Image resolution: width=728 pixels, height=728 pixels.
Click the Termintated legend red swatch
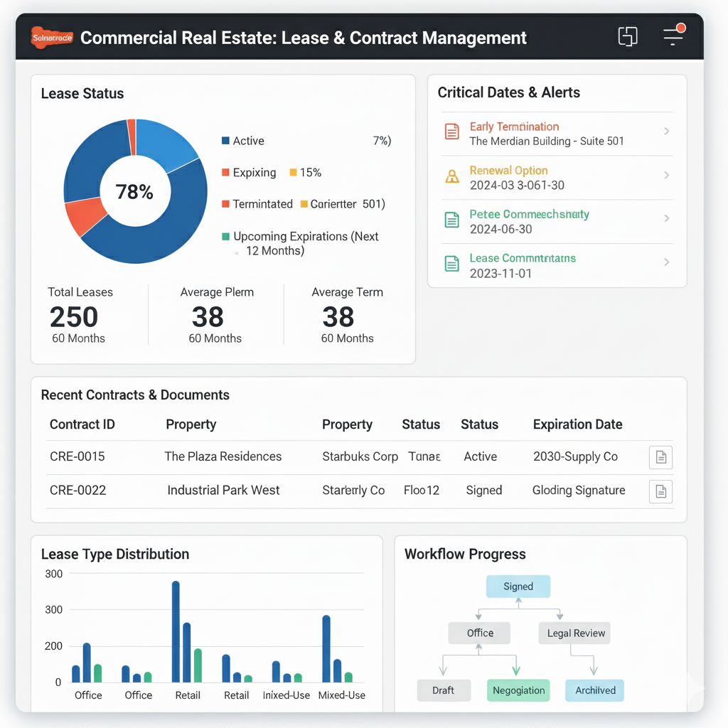pos(225,204)
